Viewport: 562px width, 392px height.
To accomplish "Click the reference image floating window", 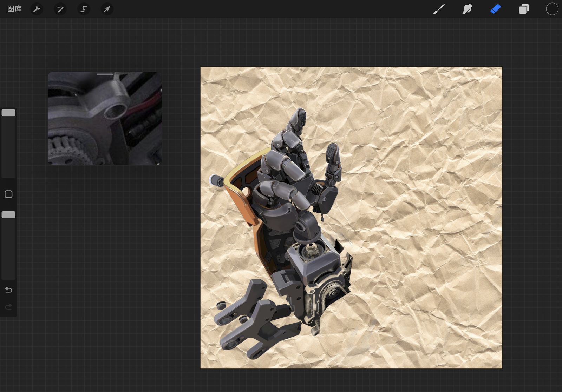I will (x=105, y=118).
